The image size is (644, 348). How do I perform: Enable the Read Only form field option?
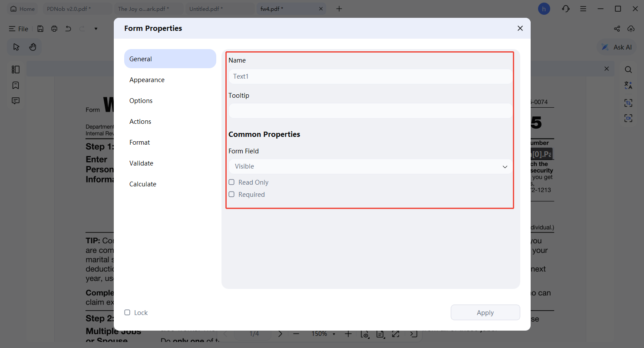[231, 182]
